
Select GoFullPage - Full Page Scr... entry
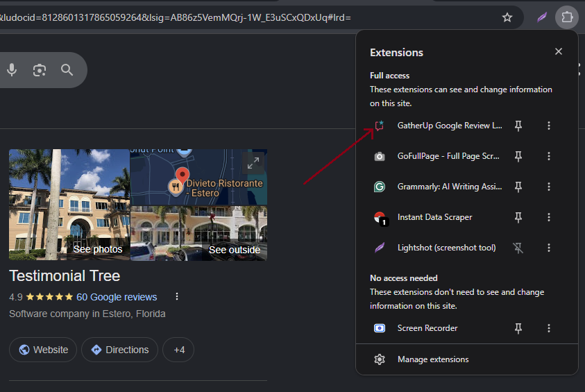(x=448, y=156)
